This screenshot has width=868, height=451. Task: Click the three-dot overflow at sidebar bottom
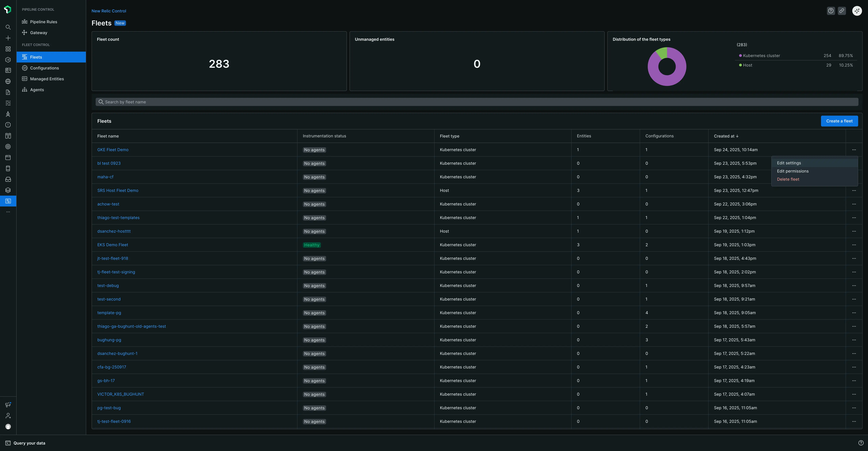coord(8,212)
